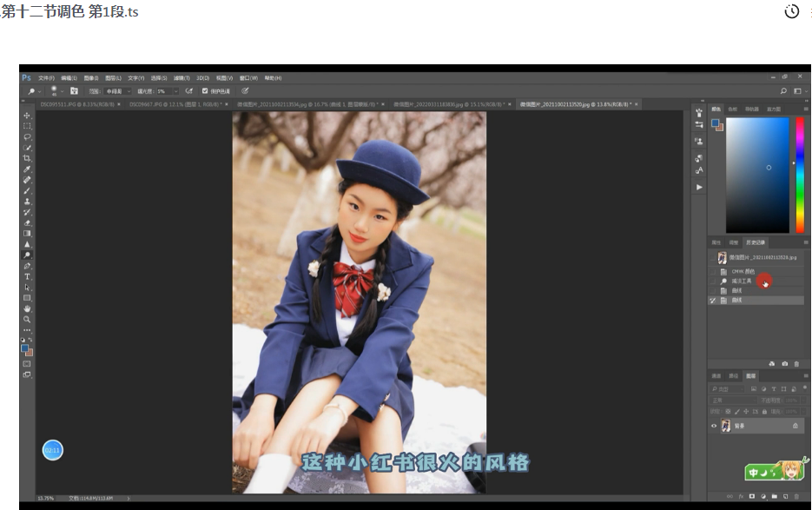Toggle history source box beside CMYK 颜色
Image resolution: width=812 pixels, height=510 pixels.
pos(713,272)
